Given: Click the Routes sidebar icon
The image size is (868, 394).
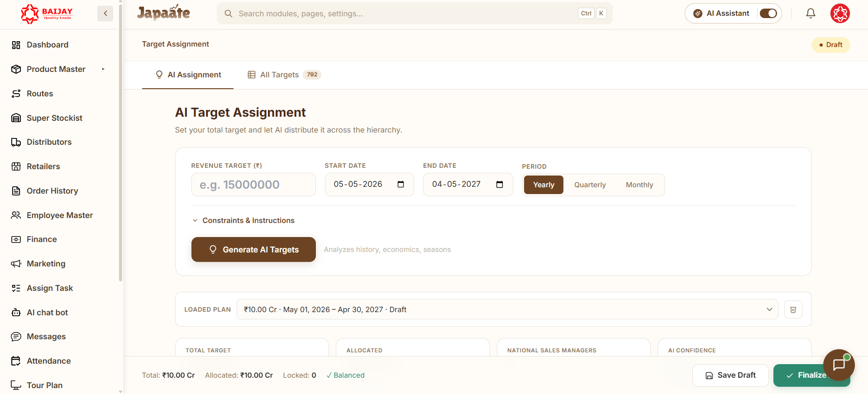Looking at the screenshot, I should point(16,94).
